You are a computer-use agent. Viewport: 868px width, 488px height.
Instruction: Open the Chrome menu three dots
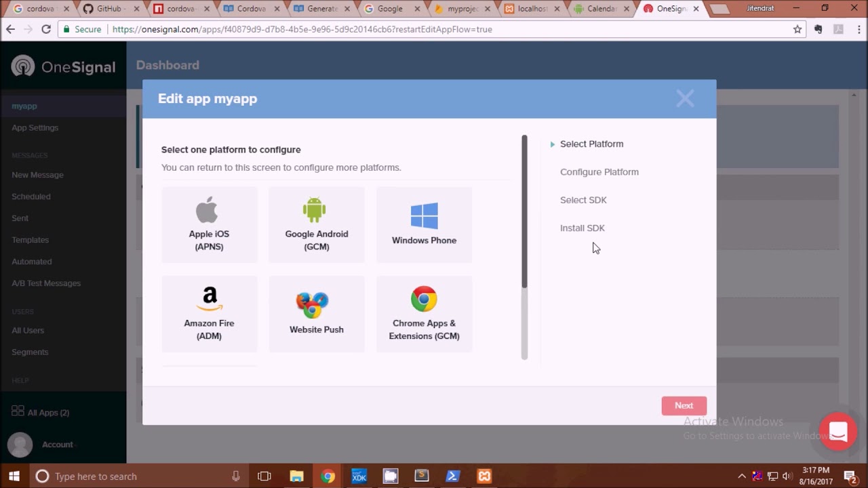click(x=858, y=29)
